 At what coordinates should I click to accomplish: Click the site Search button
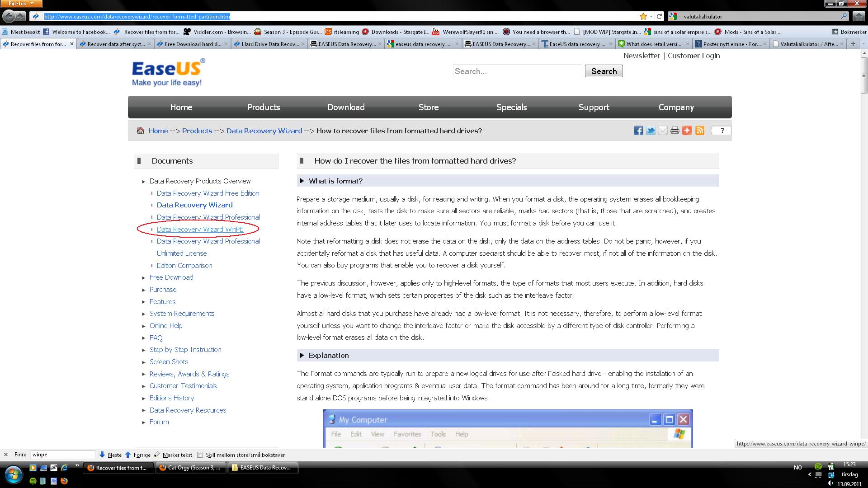click(604, 71)
